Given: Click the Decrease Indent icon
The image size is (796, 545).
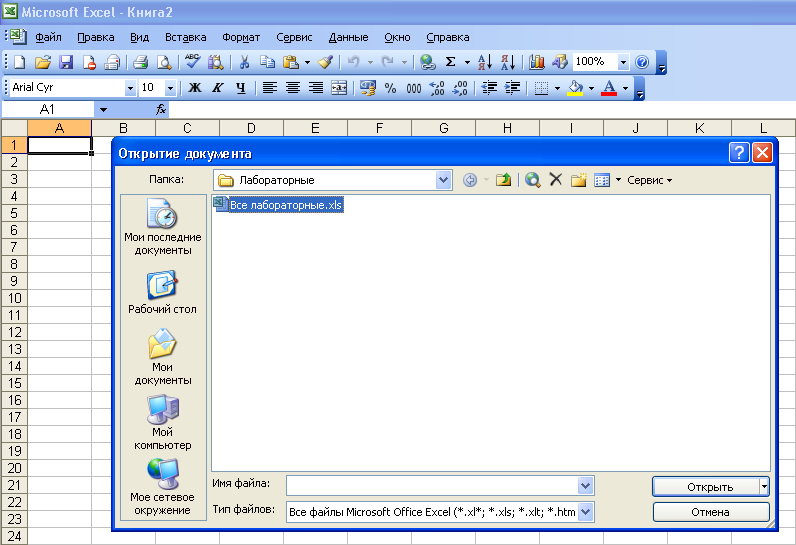Looking at the screenshot, I should (489, 88).
